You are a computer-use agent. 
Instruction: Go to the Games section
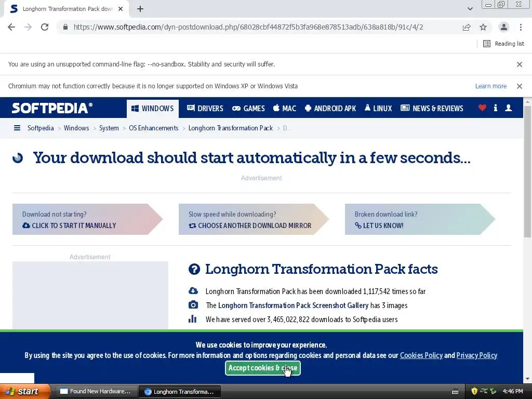click(248, 108)
